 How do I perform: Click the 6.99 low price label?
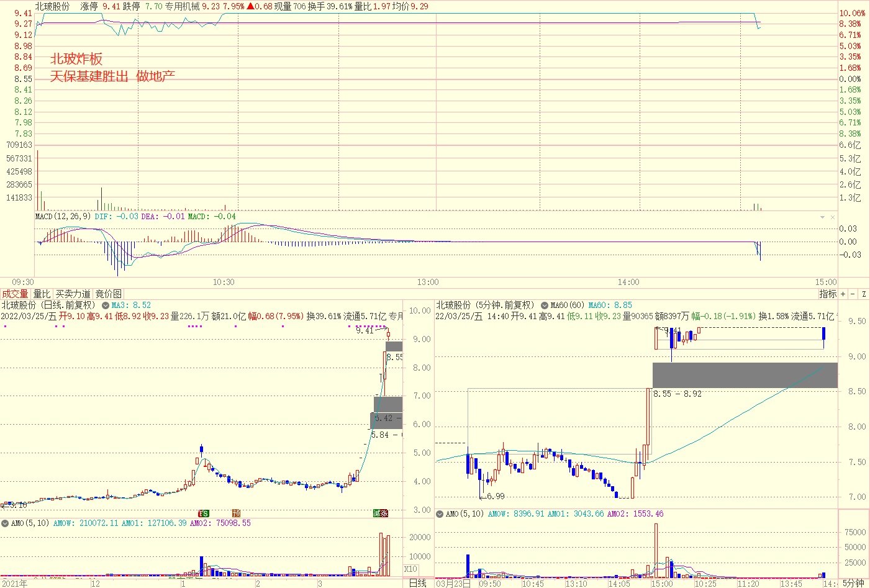pyautogui.click(x=496, y=496)
